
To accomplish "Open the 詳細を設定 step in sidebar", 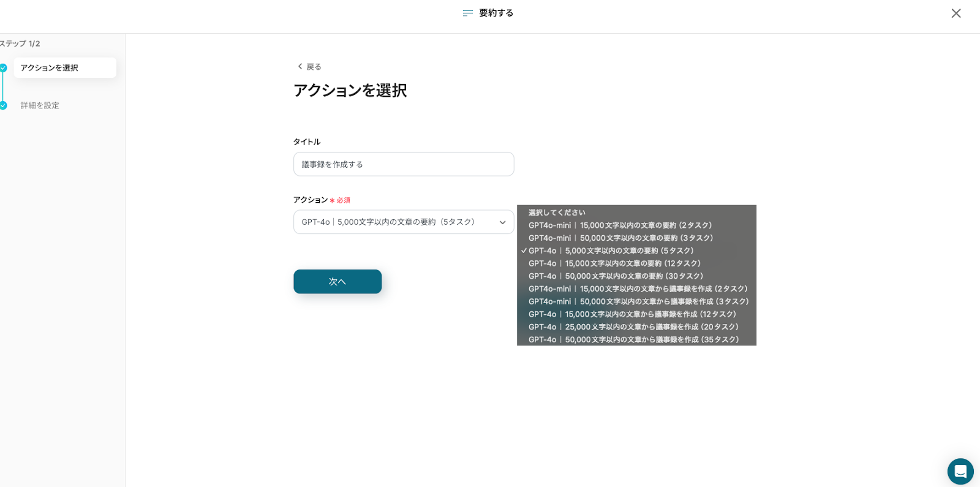I will (40, 105).
